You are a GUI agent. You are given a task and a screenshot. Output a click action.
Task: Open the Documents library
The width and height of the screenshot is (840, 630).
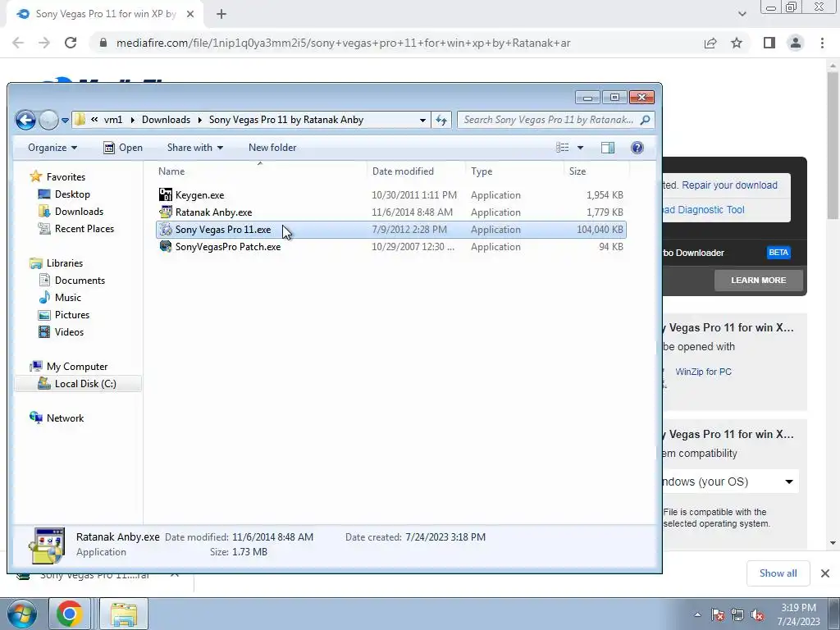pyautogui.click(x=72, y=281)
